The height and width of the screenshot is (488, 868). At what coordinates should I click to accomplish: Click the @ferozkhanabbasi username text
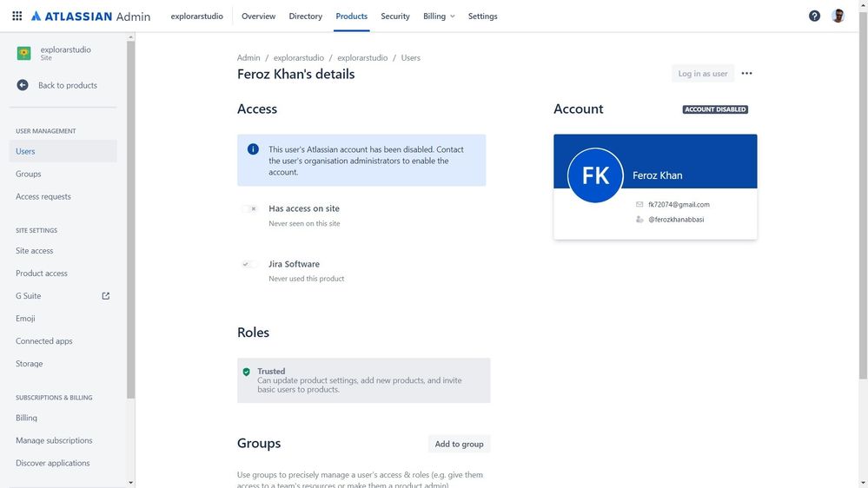[676, 220]
